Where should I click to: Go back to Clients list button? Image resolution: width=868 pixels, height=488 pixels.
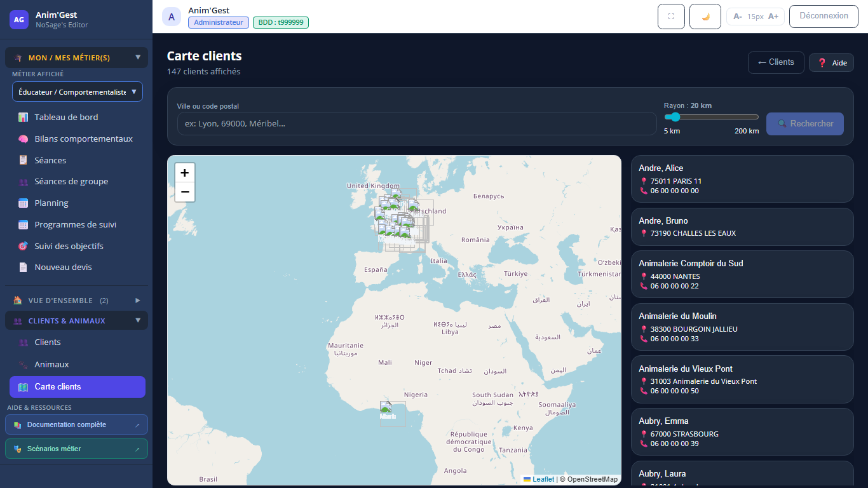(x=776, y=62)
